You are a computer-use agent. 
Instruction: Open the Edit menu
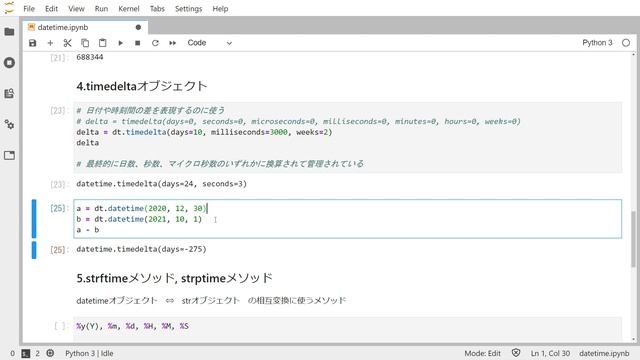pos(51,9)
